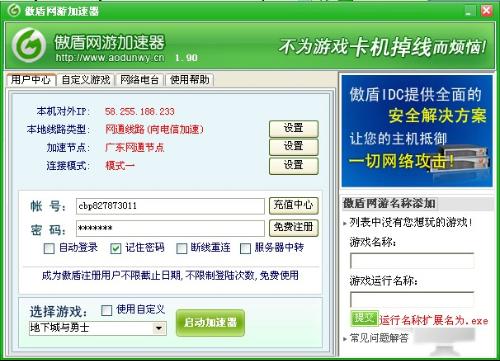Click the 选择游戏 label
Viewport: 500px width, 361px height.
[x=58, y=312]
